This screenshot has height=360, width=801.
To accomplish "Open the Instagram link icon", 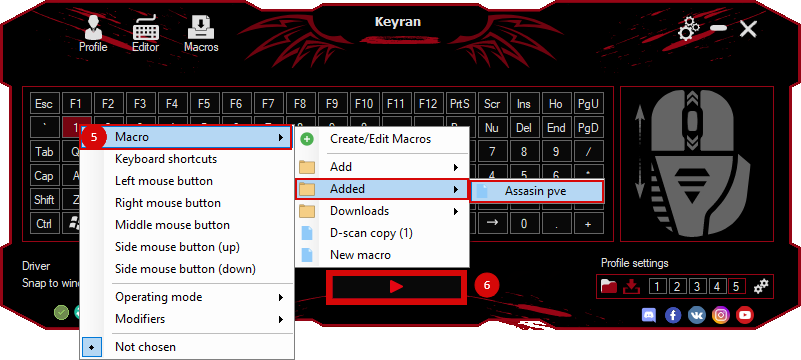I will pyautogui.click(x=721, y=315).
